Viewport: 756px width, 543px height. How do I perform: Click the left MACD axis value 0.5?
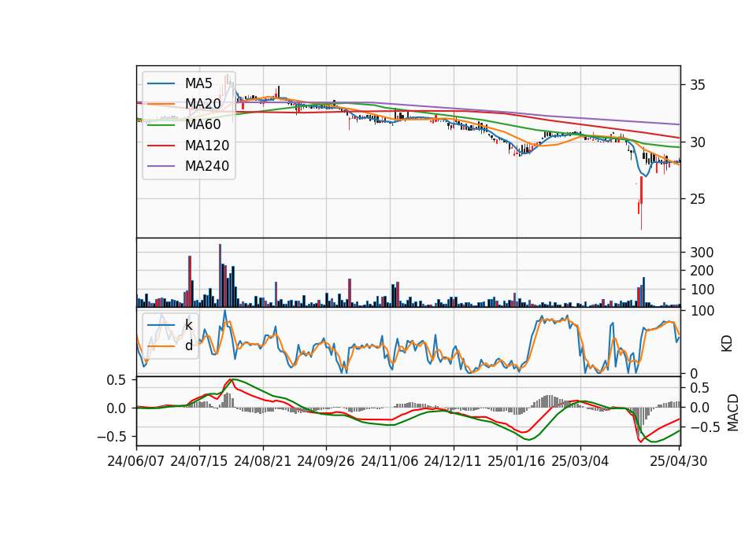pyautogui.click(x=117, y=380)
